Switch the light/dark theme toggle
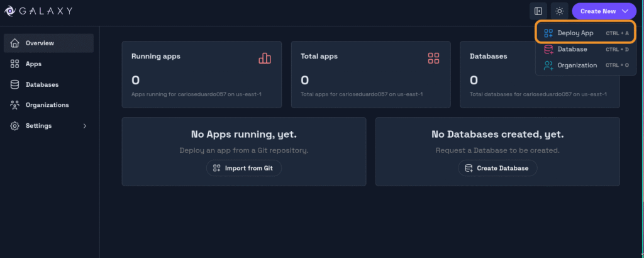Viewport: 644px width, 258px height. (x=559, y=11)
